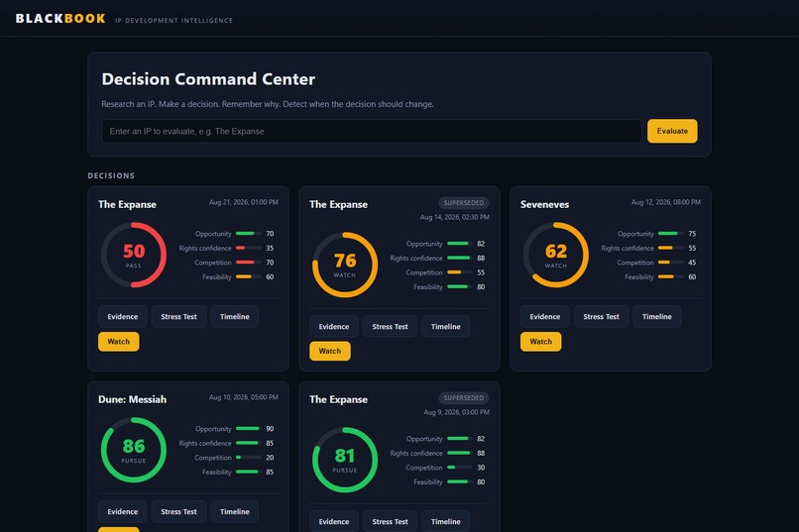This screenshot has height=532, width=799.
Task: Click the 'Decision Command Center' heading
Action: tap(208, 79)
